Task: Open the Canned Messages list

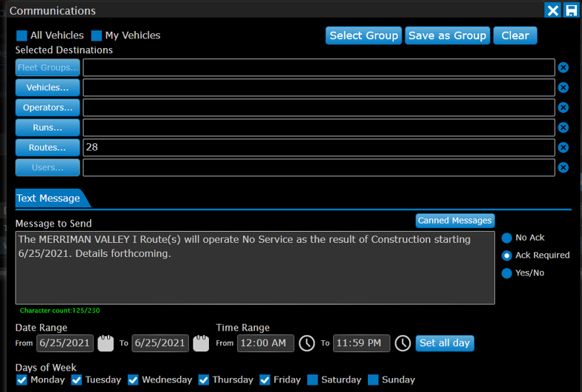Action: point(454,221)
